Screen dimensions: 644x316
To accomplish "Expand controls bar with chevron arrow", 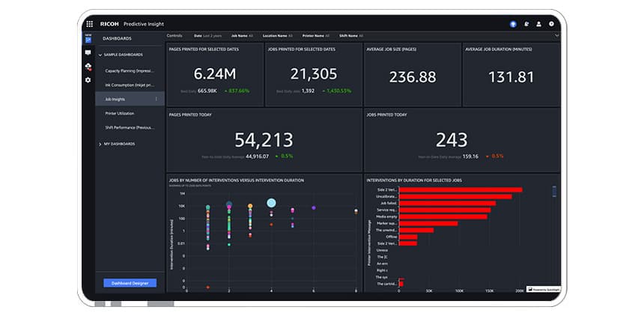I will [556, 35].
